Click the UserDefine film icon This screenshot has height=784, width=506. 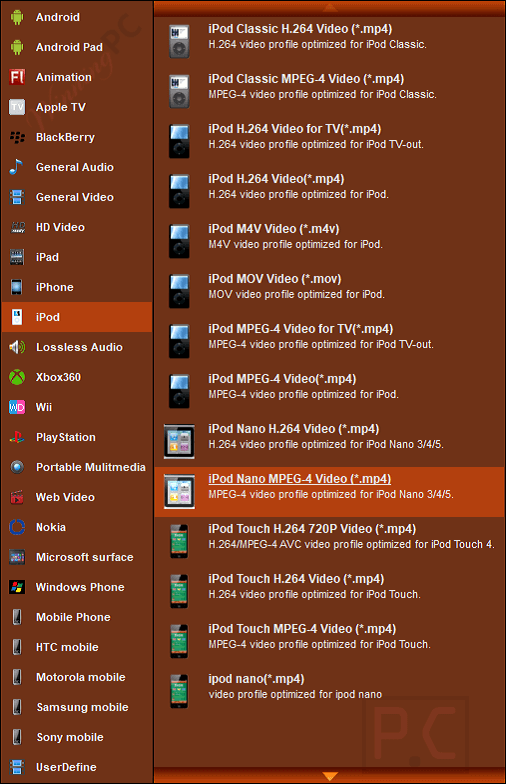coord(17,767)
